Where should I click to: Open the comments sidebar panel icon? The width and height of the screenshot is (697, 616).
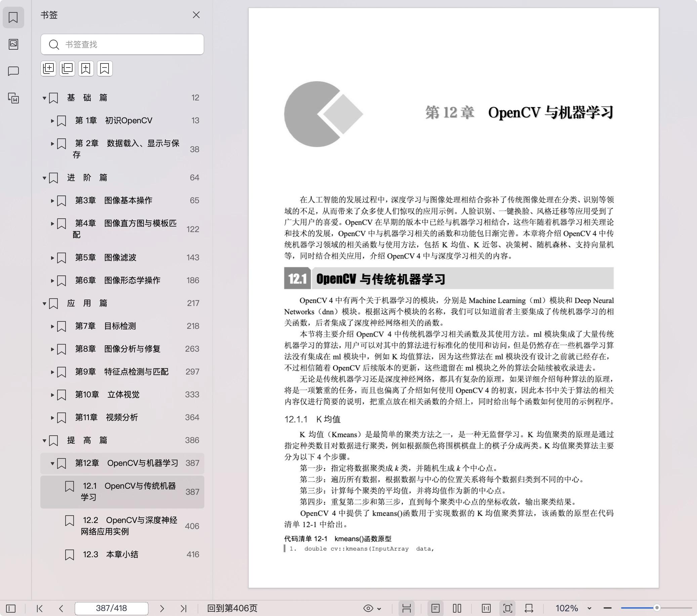(13, 71)
